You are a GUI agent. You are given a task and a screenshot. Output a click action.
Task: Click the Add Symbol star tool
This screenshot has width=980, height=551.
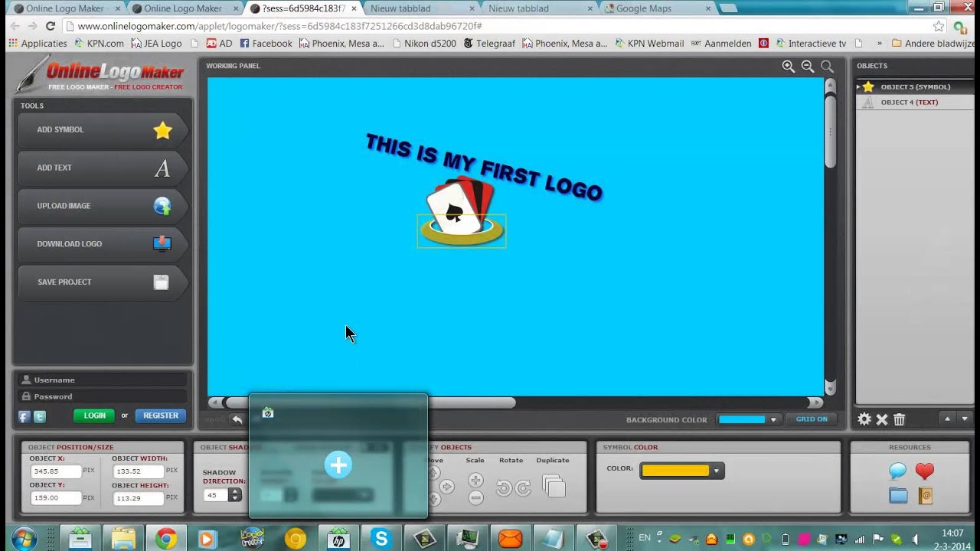(103, 130)
